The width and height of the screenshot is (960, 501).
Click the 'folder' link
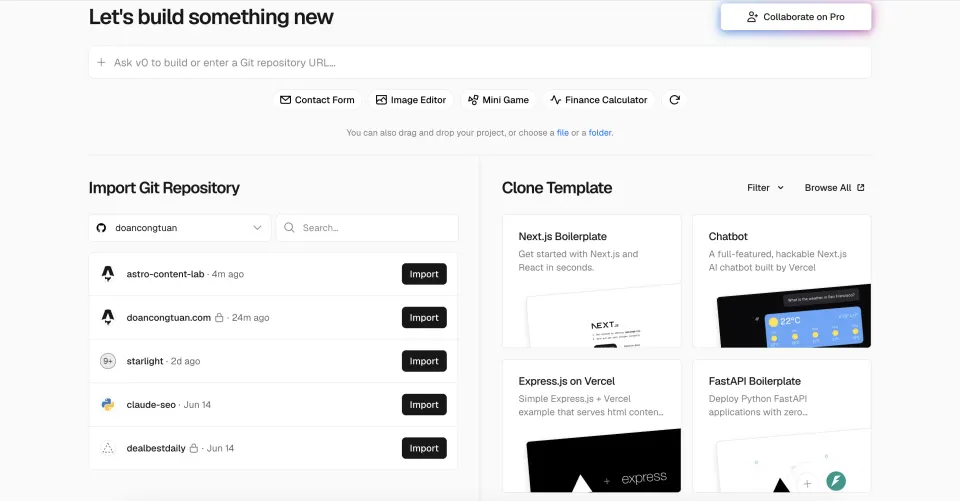point(600,132)
